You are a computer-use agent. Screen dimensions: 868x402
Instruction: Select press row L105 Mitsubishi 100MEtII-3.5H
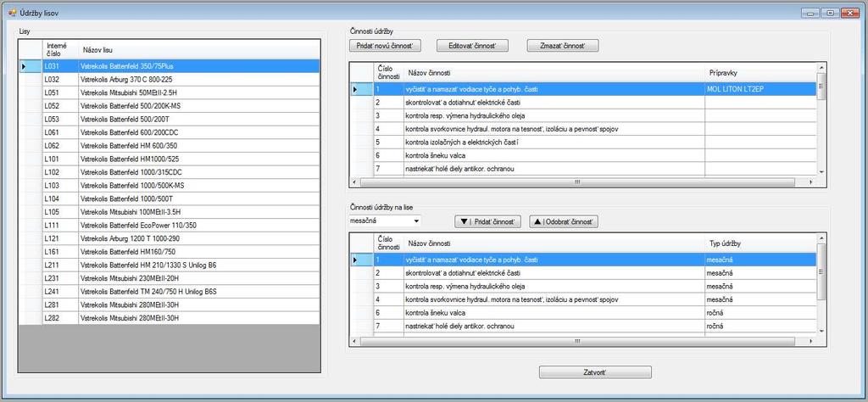[170, 212]
